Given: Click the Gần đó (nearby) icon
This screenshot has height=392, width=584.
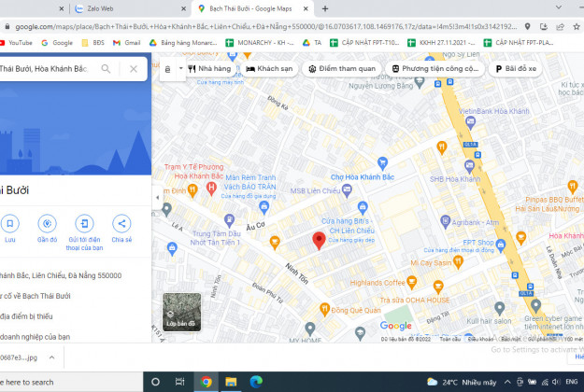Looking at the screenshot, I should click(x=47, y=223).
